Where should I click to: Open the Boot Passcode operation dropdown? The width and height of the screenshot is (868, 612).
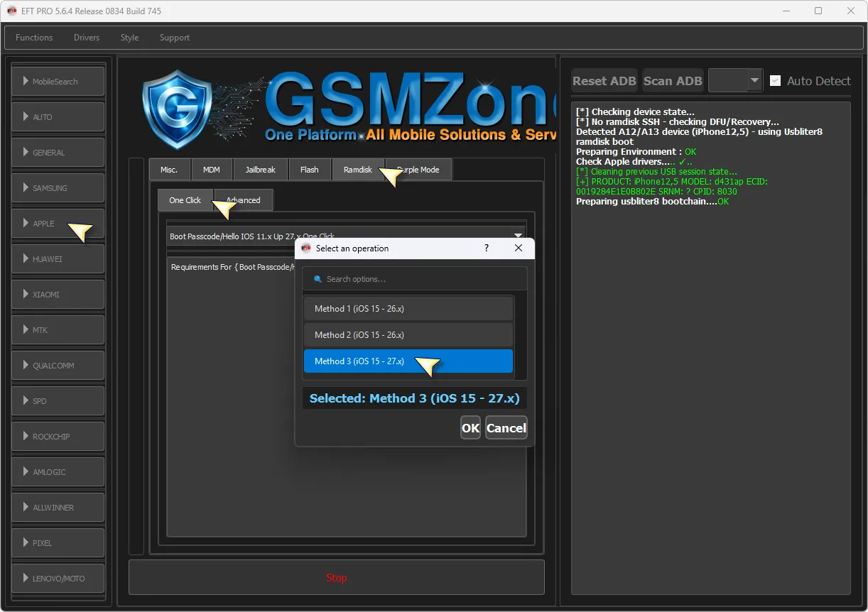(x=347, y=236)
